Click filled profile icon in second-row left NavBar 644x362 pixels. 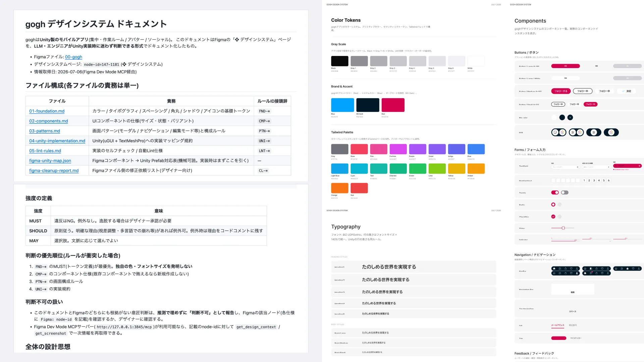pos(577,273)
